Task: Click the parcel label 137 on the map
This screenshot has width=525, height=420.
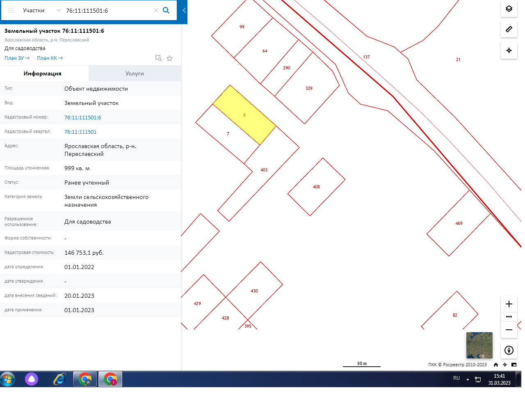Action: click(x=367, y=57)
